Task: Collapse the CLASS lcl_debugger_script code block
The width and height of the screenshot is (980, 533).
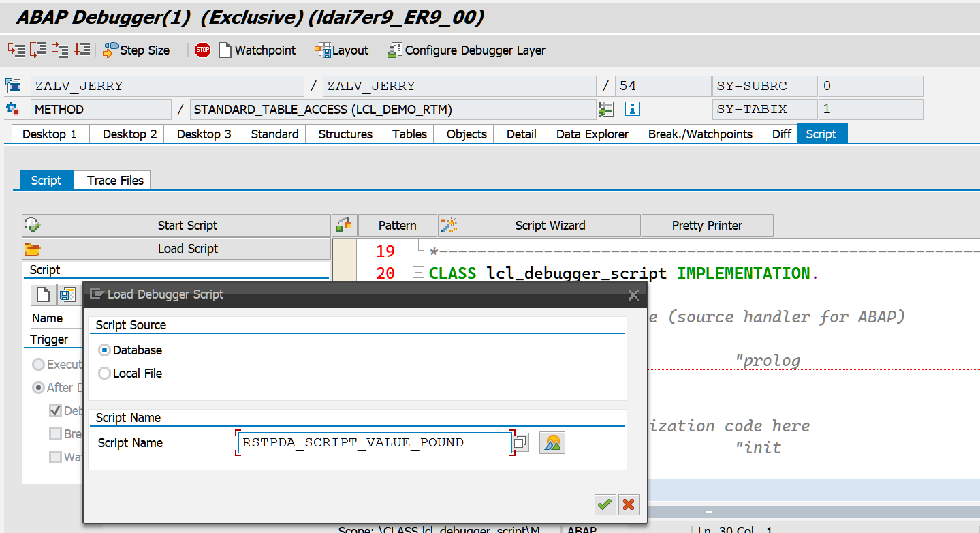Action: 418,273
